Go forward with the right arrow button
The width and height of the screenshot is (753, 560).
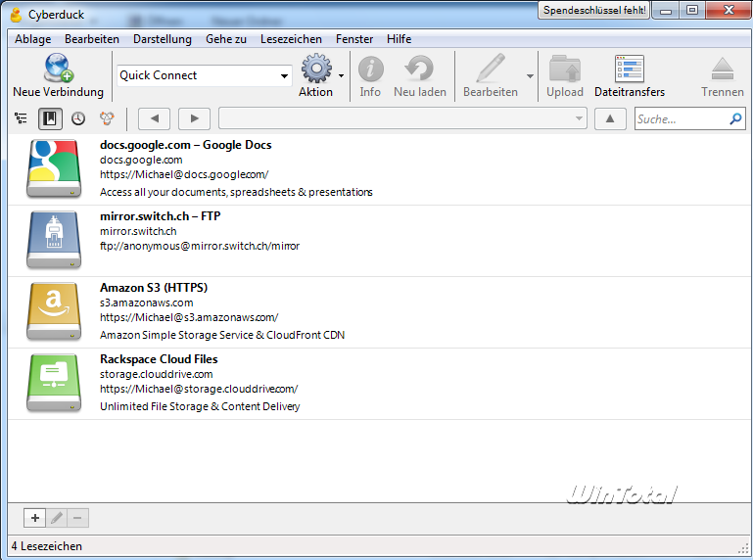pos(194,118)
